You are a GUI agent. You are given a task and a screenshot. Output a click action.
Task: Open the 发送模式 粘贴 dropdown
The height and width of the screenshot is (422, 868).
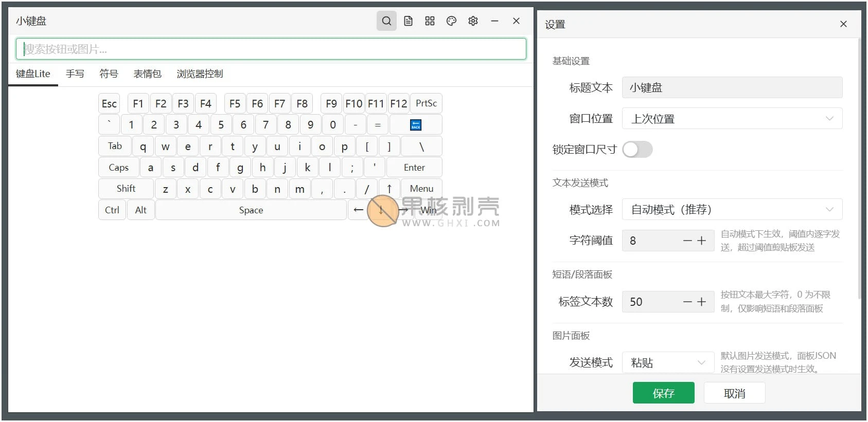pyautogui.click(x=668, y=362)
